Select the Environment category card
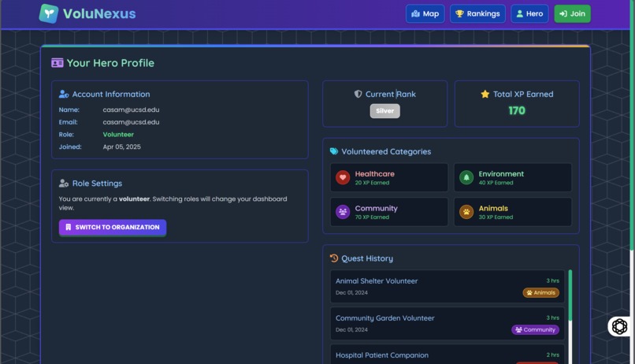This screenshot has width=635, height=364. coord(513,177)
